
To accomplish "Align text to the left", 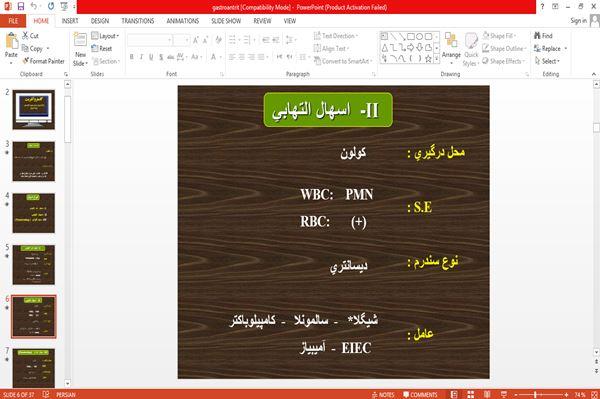I will [232, 57].
